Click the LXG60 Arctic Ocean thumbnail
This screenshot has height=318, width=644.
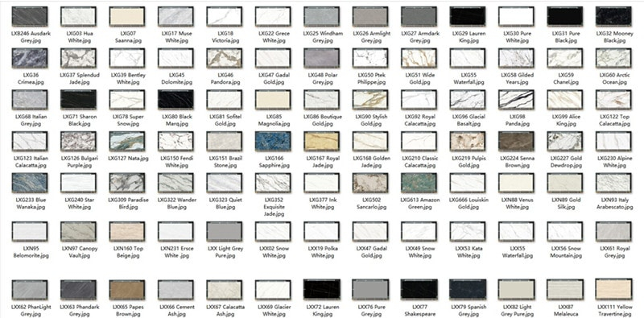click(x=613, y=58)
